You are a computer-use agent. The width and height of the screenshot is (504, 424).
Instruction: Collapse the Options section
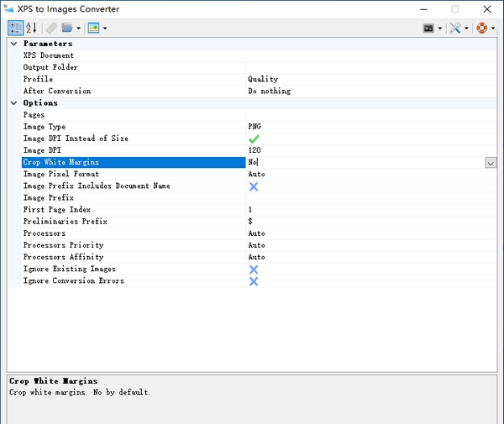pos(13,103)
